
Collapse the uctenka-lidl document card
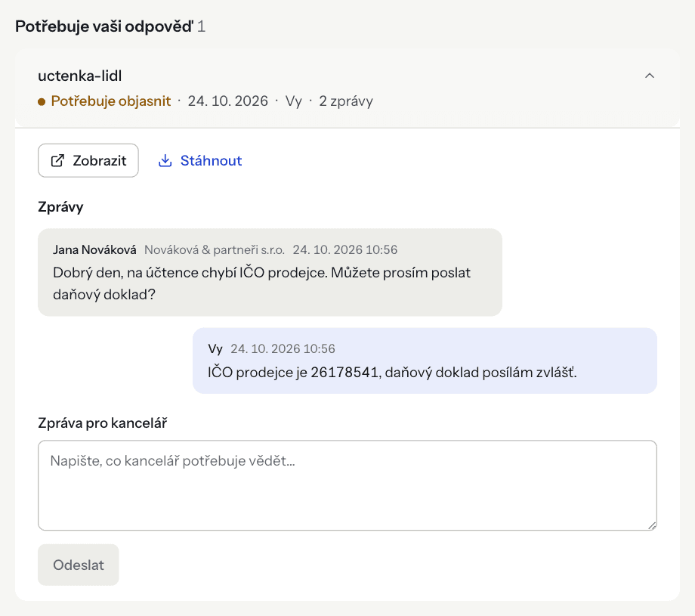(650, 76)
